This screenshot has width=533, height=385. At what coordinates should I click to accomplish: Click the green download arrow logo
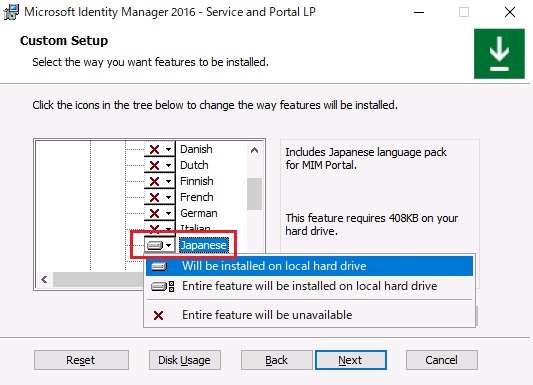click(x=499, y=54)
